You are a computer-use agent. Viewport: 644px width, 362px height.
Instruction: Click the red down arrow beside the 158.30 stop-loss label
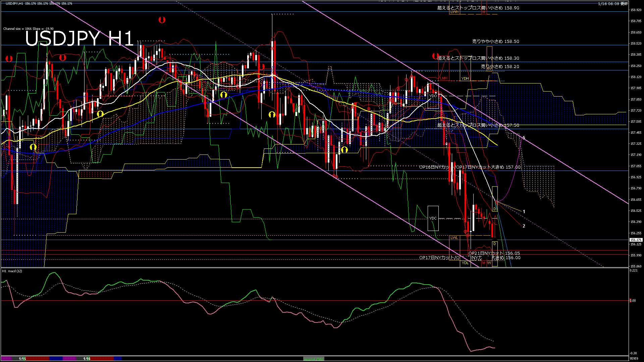tap(435, 56)
